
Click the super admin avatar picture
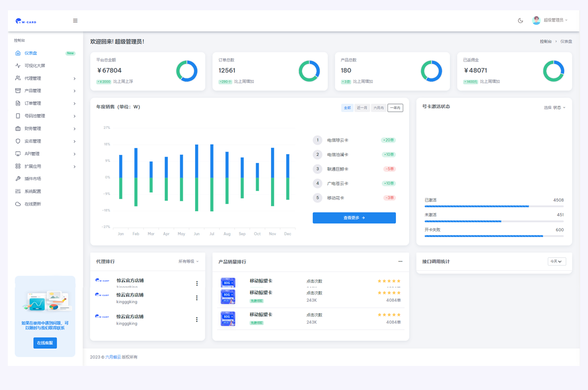[536, 21]
